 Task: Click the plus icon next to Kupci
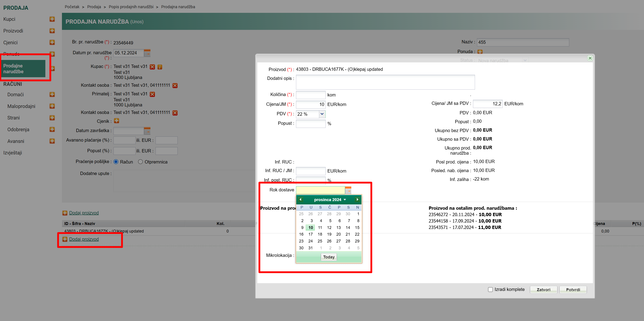tap(52, 19)
